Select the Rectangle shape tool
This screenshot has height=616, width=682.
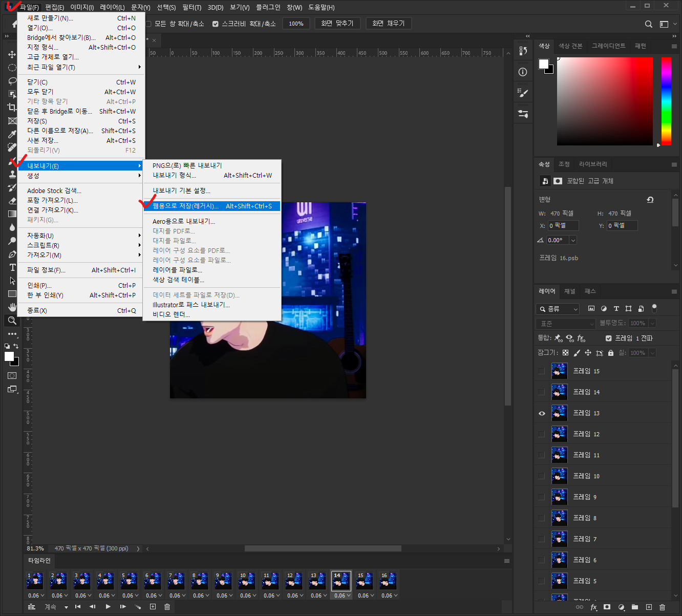point(12,294)
